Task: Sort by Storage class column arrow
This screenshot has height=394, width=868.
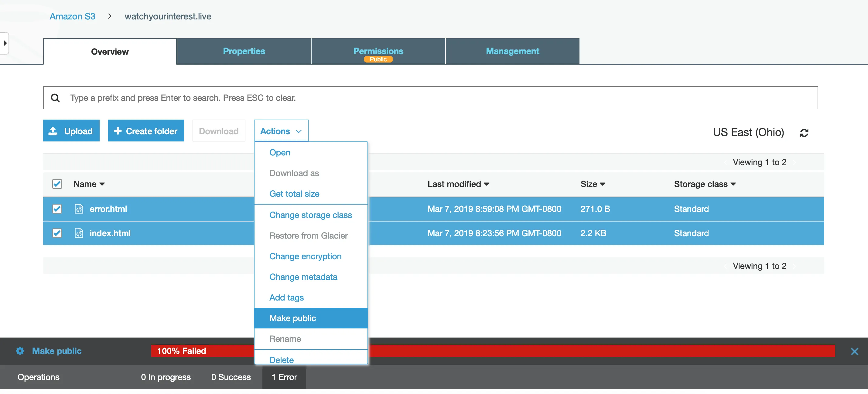Action: coord(733,184)
